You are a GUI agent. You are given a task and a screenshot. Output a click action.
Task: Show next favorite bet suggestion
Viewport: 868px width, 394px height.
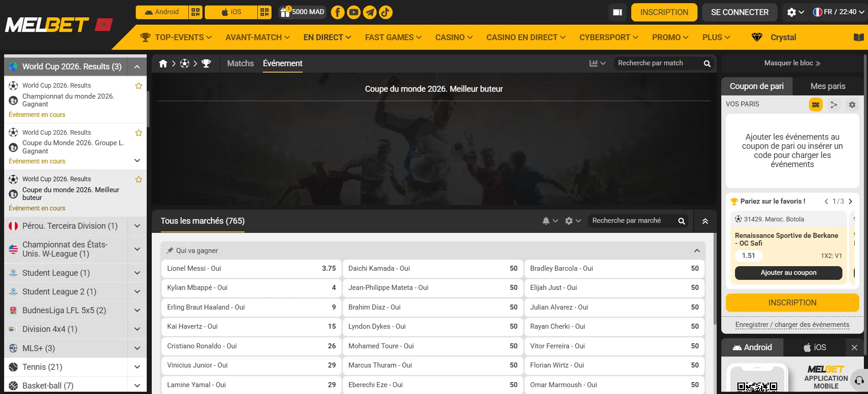tap(850, 201)
